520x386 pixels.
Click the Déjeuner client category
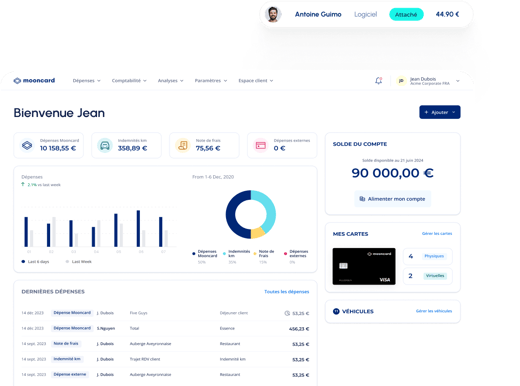tap(234, 313)
